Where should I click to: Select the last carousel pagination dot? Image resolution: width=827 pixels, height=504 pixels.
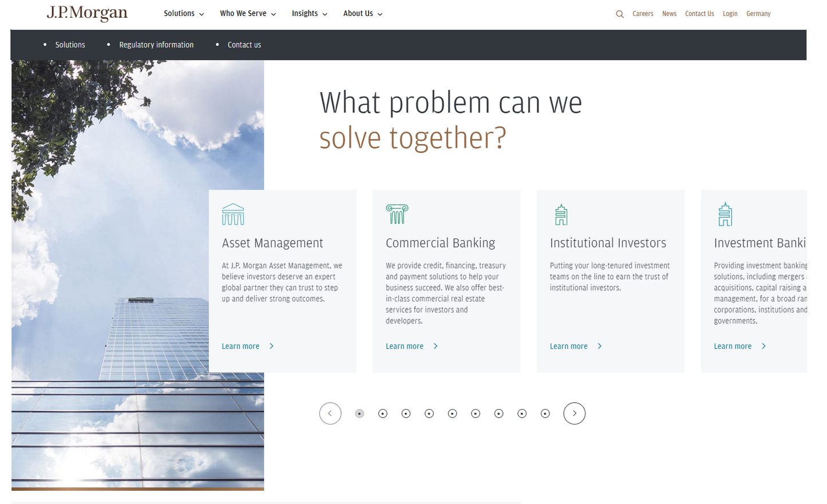pos(545,413)
